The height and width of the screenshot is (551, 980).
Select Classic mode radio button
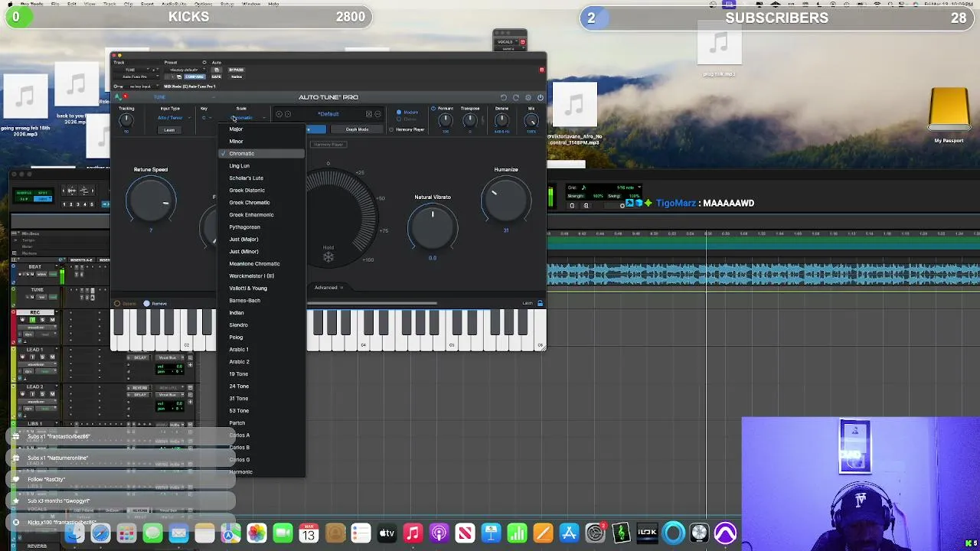398,119
